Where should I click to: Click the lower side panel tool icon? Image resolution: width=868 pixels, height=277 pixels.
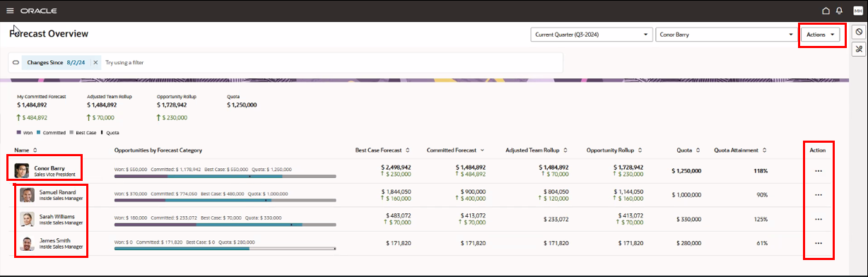coord(859,49)
